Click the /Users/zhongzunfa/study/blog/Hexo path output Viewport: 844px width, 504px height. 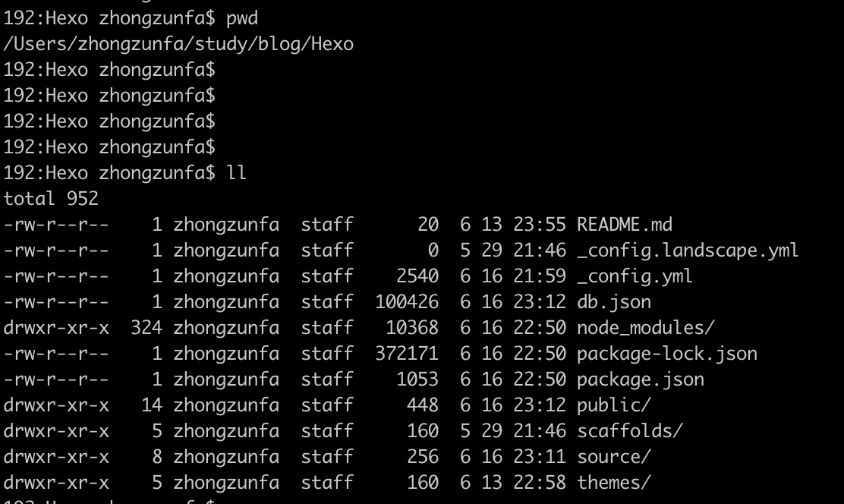(x=178, y=44)
